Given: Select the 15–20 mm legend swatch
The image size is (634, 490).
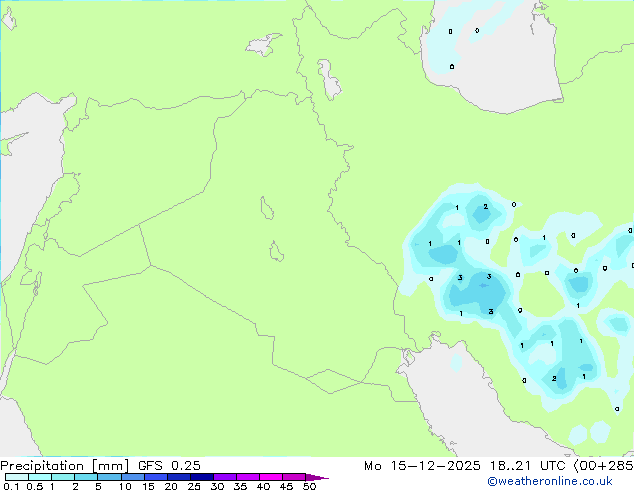Looking at the screenshot, I should pyautogui.click(x=155, y=477).
